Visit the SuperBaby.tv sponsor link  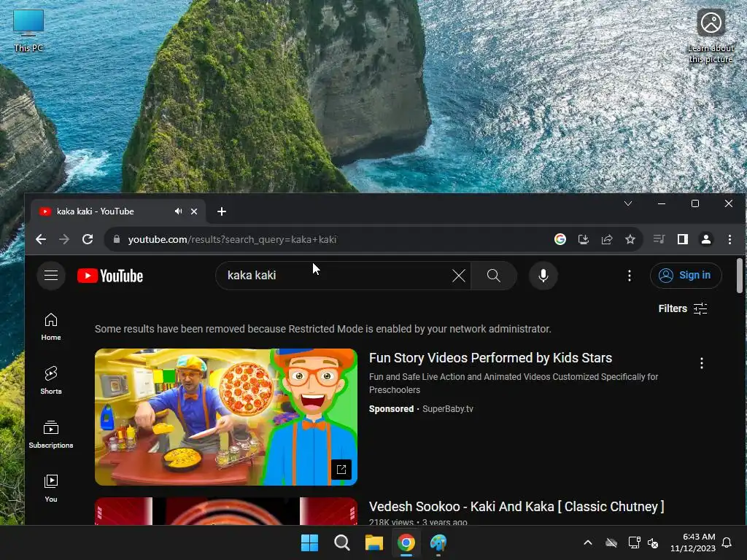click(x=448, y=408)
